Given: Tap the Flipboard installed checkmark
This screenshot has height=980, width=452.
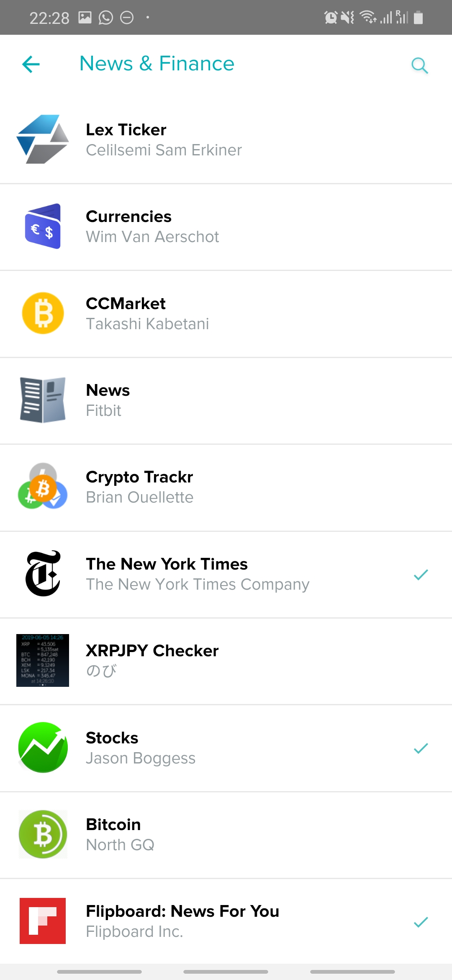Looking at the screenshot, I should pos(421,922).
